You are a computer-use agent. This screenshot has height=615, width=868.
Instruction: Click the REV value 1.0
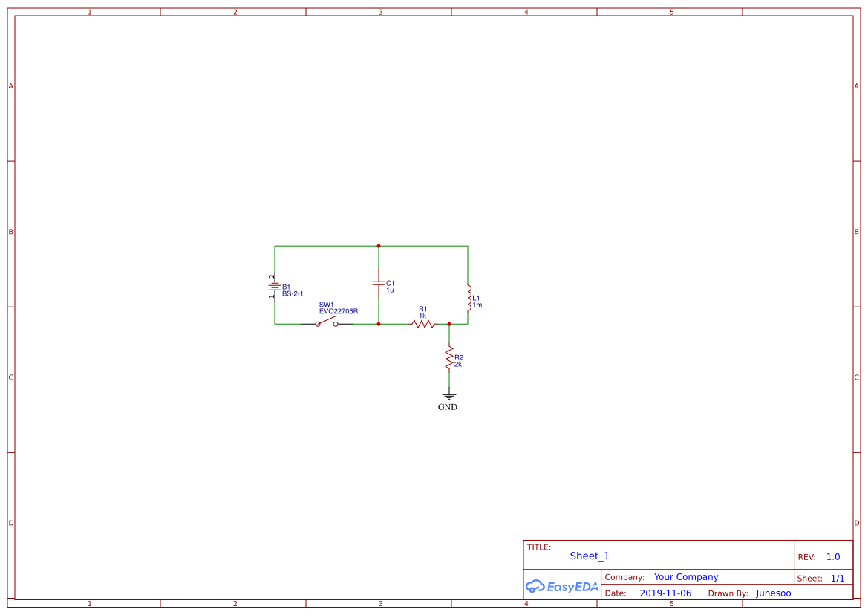[833, 557]
